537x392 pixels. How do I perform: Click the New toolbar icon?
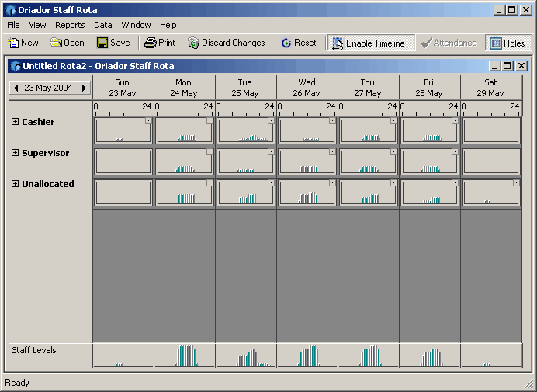[13, 43]
